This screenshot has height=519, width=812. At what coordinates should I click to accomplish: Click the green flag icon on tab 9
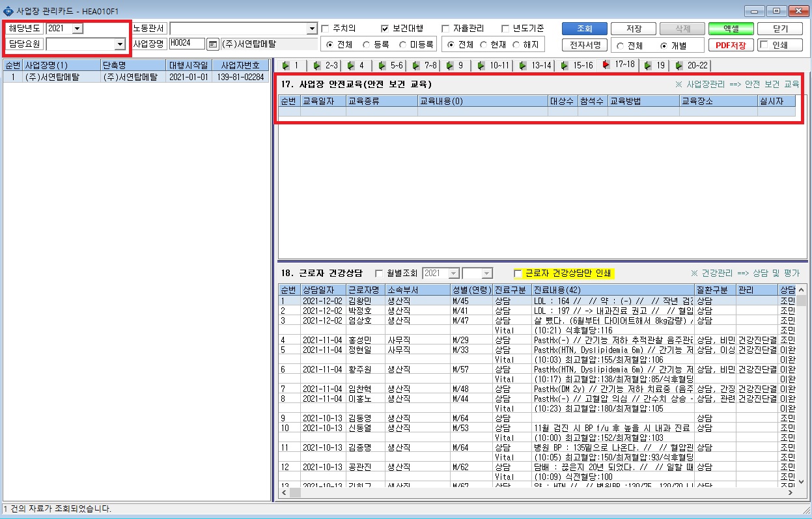pos(449,65)
